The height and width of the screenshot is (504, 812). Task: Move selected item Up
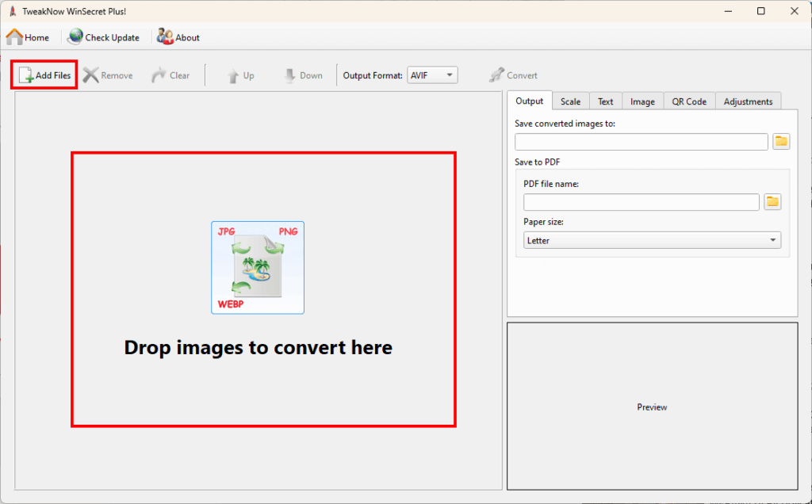point(240,75)
